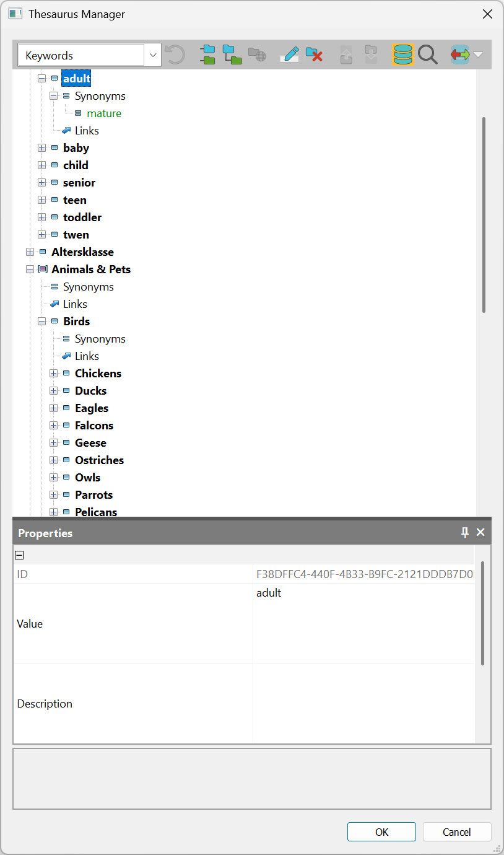Click the magnifying glass search icon
The width and height of the screenshot is (504, 855).
pyautogui.click(x=427, y=55)
